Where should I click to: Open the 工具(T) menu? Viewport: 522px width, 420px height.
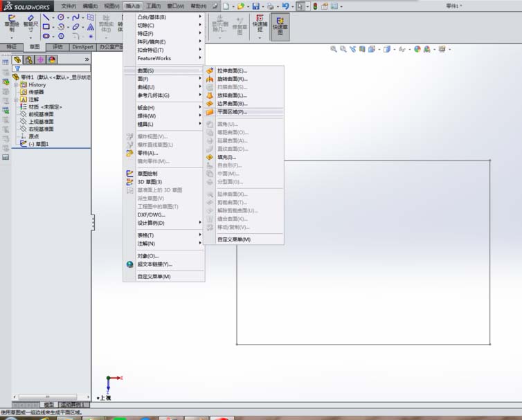154,6
